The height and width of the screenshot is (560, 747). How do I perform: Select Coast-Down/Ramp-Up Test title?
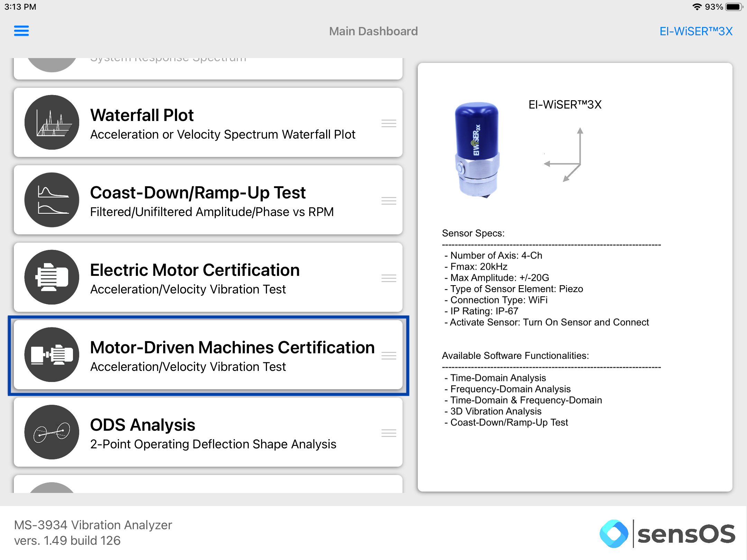[x=198, y=193]
